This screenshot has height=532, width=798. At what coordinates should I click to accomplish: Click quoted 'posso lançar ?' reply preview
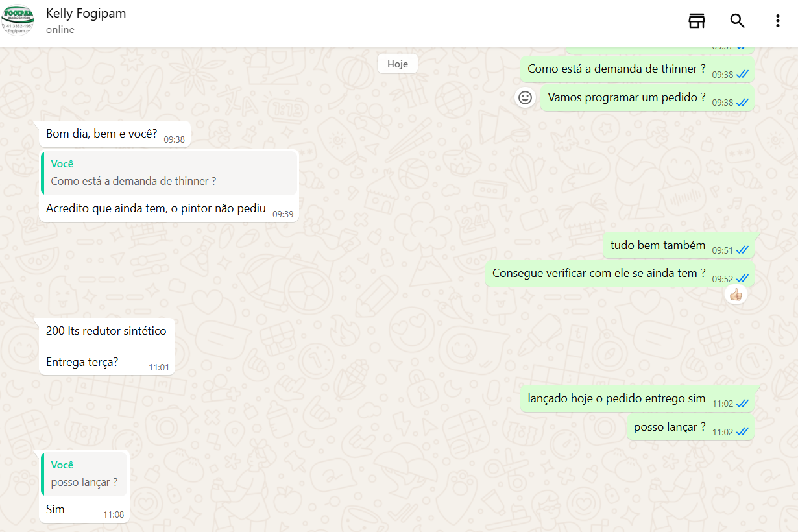[84, 474]
